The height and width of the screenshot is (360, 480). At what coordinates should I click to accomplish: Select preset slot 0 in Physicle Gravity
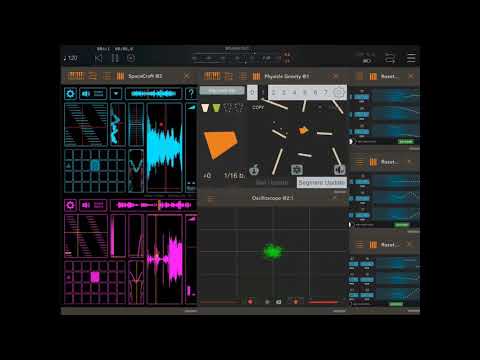pos(252,92)
